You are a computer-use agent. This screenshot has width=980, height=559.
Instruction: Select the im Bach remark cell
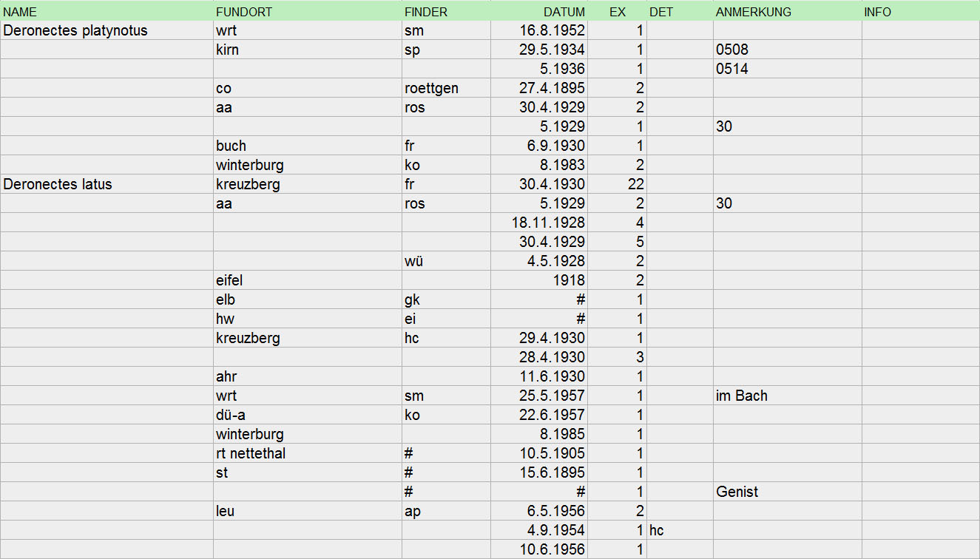coord(742,396)
